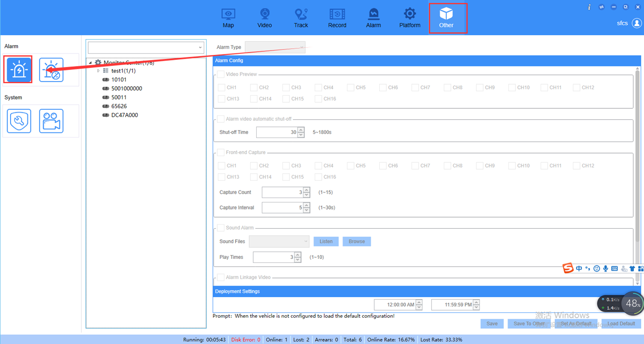Click the switch arrows icon in title bar
The image size is (644, 344).
coord(601,7)
